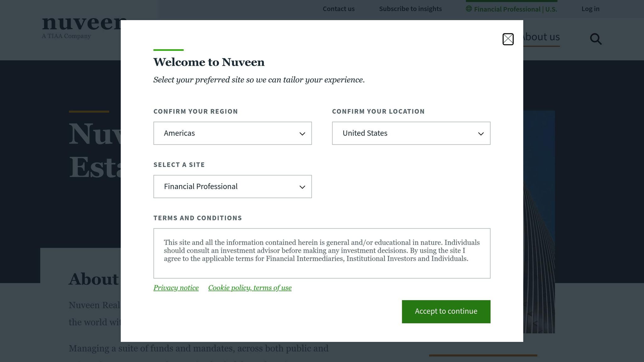Image resolution: width=644 pixels, height=362 pixels.
Task: Close the Welcome to Nuveen dialog
Action: click(x=508, y=39)
